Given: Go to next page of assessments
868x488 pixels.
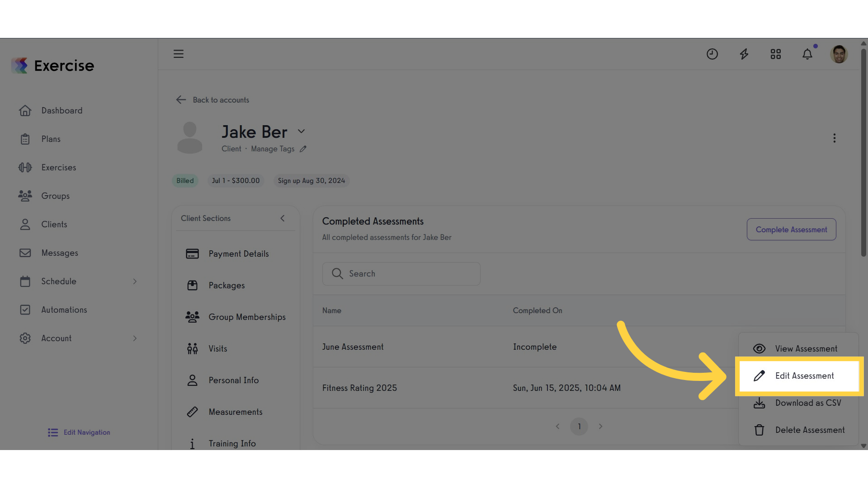Looking at the screenshot, I should [600, 427].
